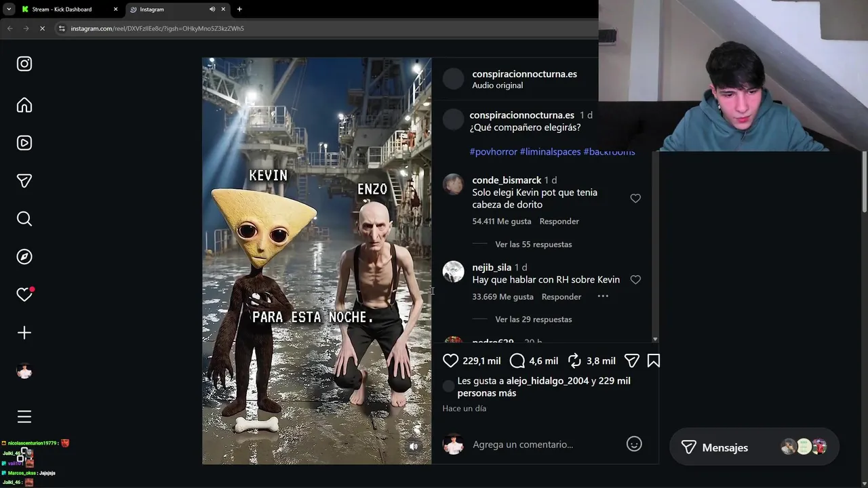Viewport: 868px width, 488px height.
Task: Toggle reel audio with speaker icon
Action: [414, 447]
